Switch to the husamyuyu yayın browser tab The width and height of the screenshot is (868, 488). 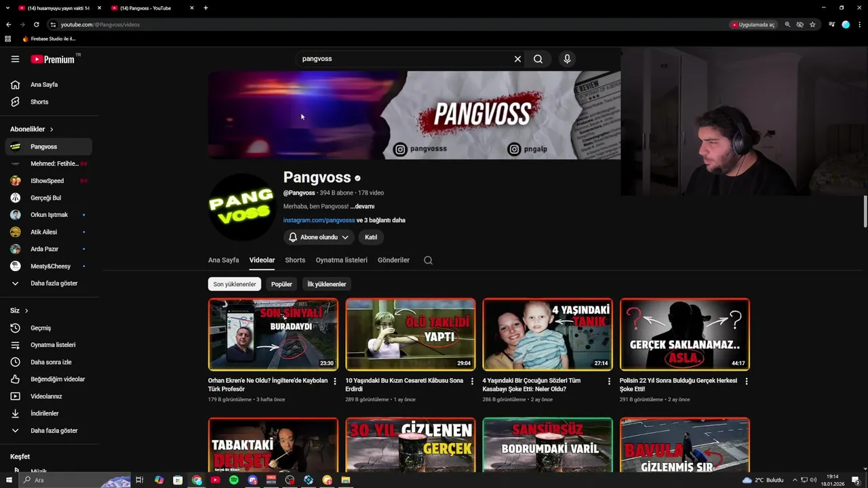59,8
